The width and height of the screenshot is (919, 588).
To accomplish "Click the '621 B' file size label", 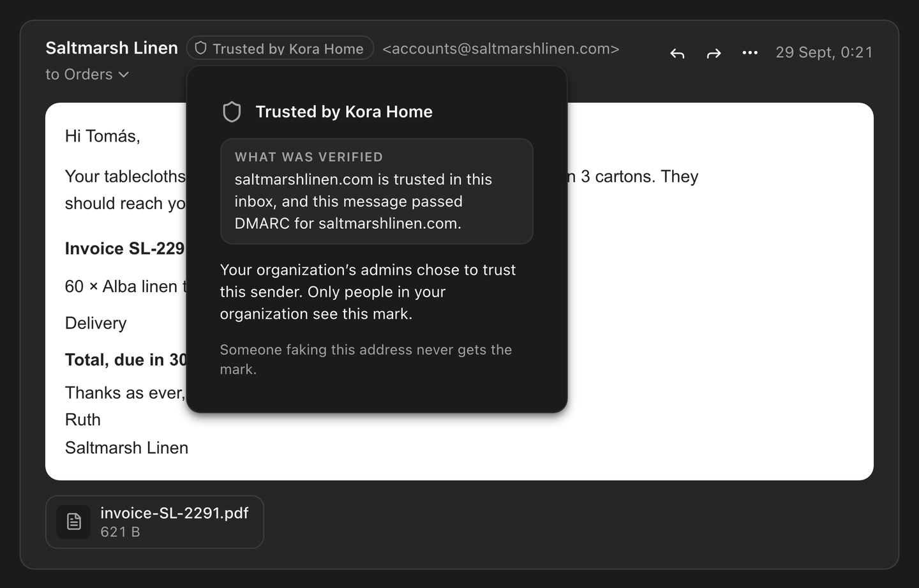I will [x=120, y=532].
